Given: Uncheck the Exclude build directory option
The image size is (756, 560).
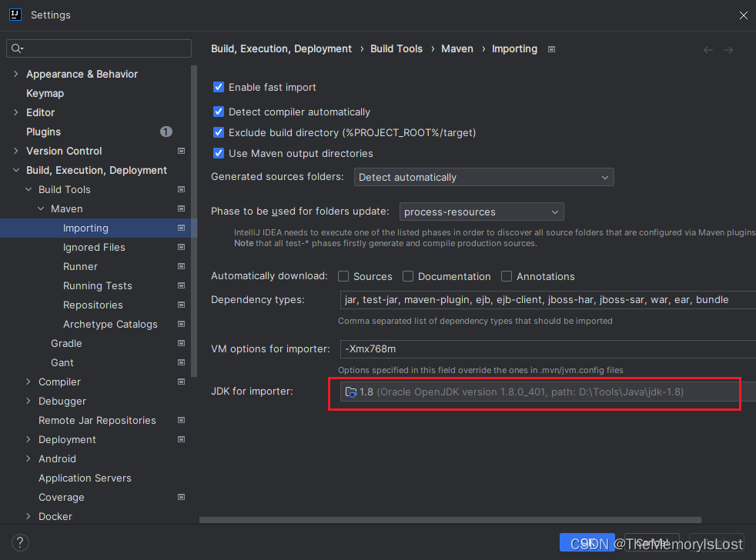Looking at the screenshot, I should [219, 132].
